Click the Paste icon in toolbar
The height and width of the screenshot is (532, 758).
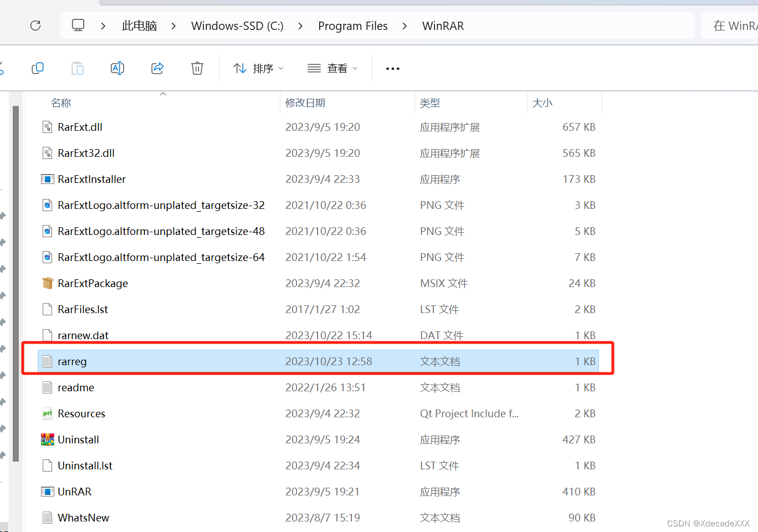click(x=78, y=68)
